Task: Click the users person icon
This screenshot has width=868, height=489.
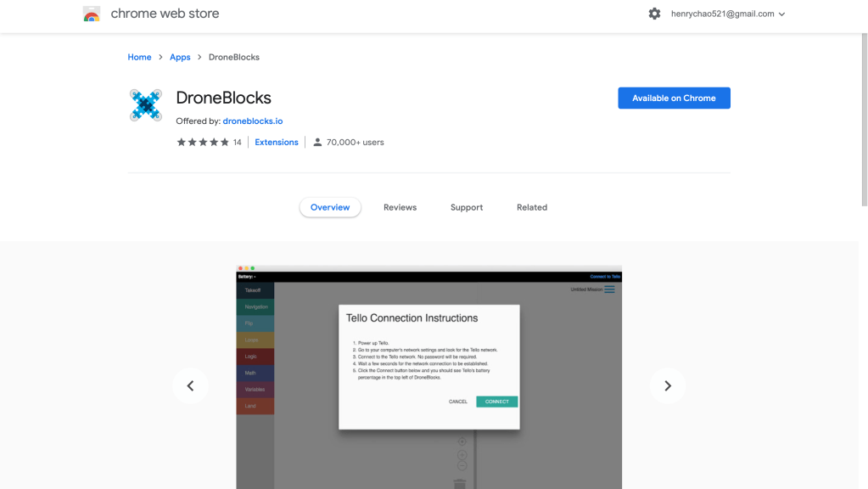Action: 317,143
